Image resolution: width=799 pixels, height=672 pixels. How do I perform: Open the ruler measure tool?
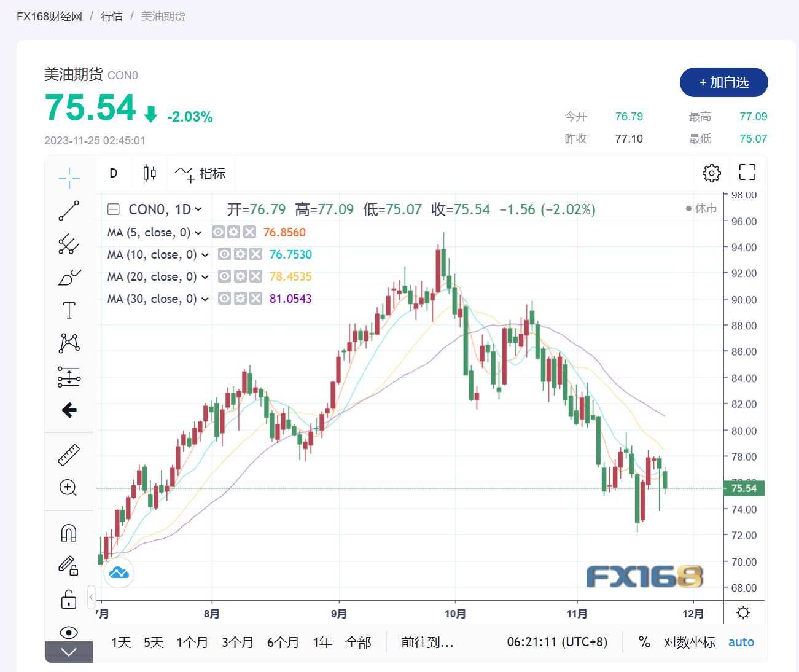pos(69,455)
